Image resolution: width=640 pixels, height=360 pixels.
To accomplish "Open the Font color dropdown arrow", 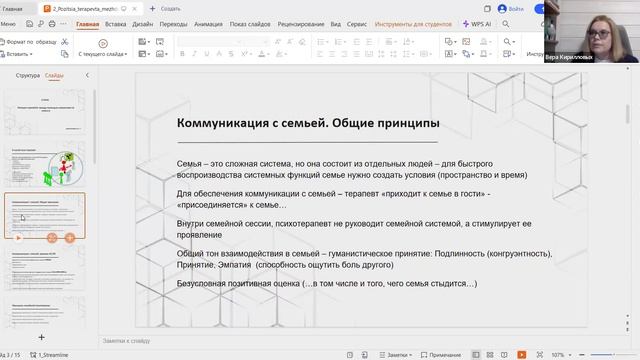I will (x=268, y=54).
